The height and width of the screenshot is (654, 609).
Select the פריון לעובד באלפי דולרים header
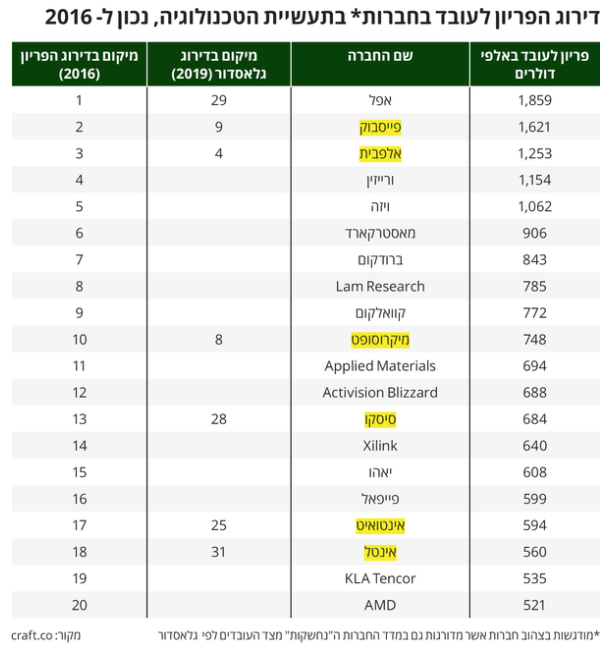[535, 64]
